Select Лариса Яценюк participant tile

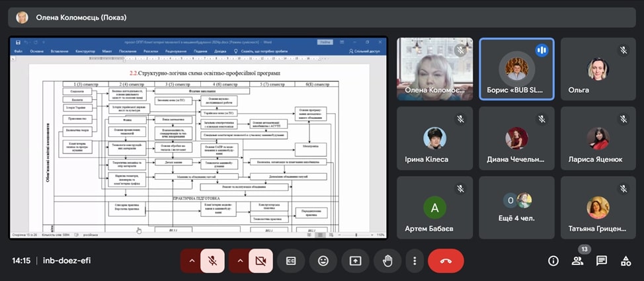click(x=598, y=138)
